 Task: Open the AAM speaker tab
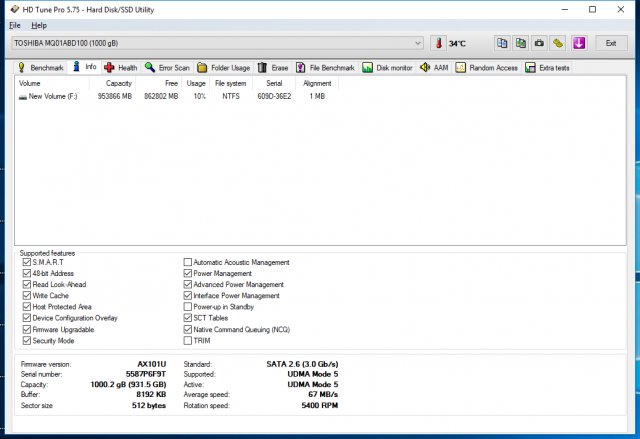tap(434, 68)
